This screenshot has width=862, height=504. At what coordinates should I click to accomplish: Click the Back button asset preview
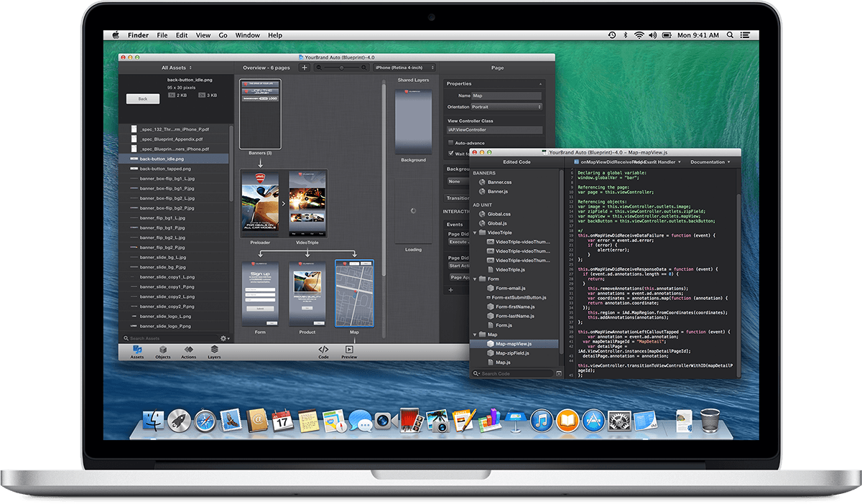[142, 99]
